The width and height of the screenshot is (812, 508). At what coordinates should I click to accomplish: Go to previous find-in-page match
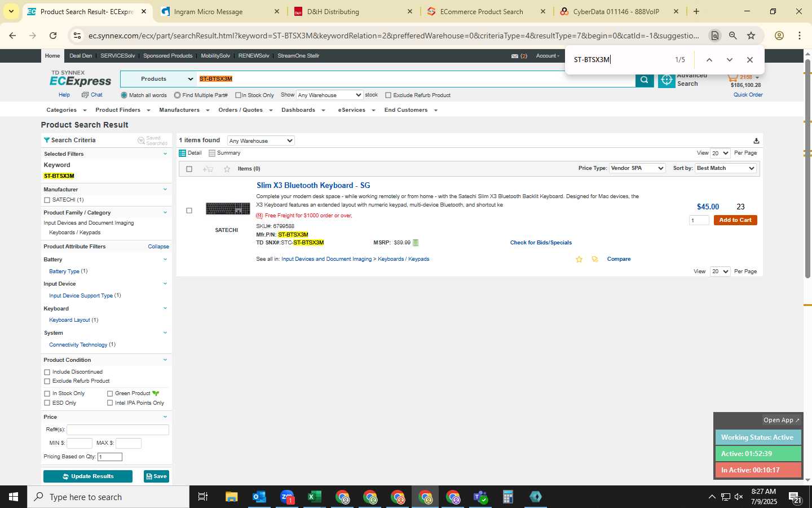coord(709,60)
